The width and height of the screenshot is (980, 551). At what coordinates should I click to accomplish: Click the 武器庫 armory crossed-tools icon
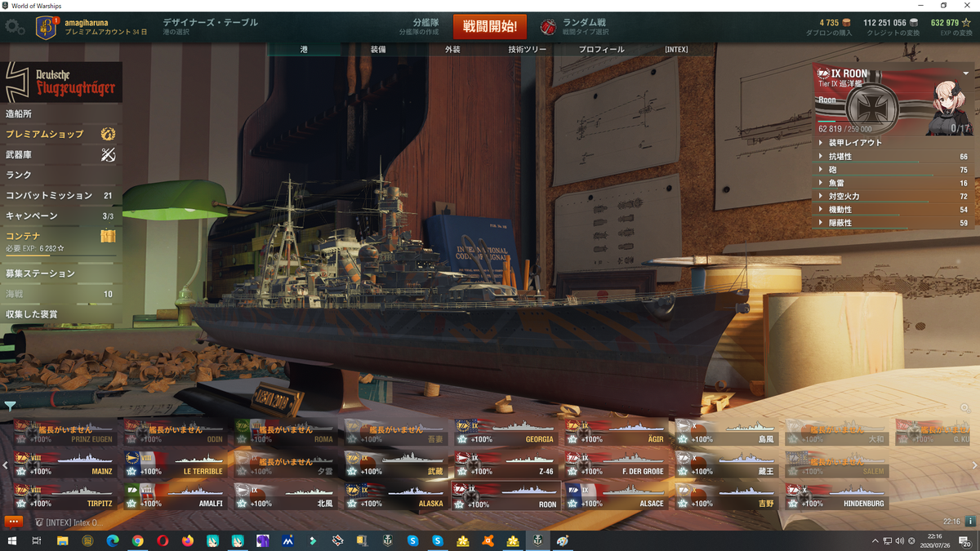108,154
